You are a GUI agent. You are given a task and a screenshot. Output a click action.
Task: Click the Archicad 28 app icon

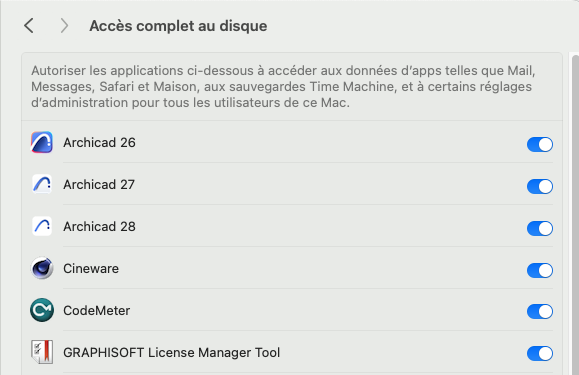tap(42, 226)
